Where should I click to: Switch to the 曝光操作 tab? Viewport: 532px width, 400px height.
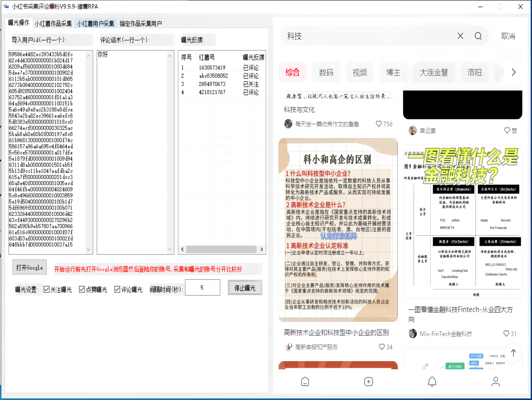tap(19, 23)
